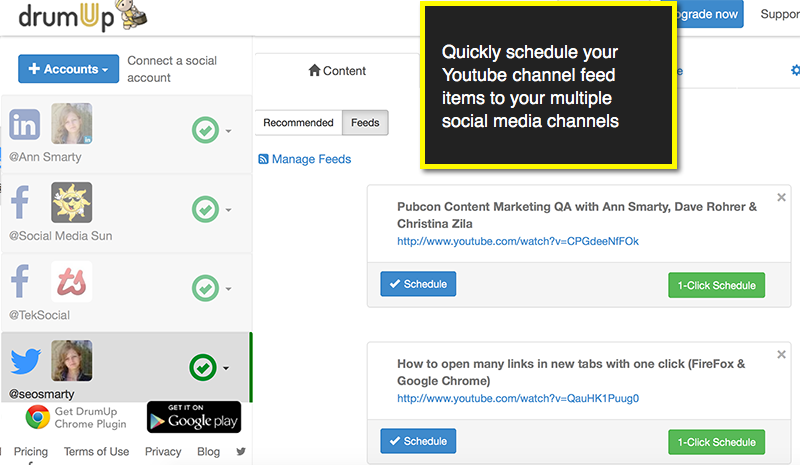Toggle the checkmark for TekSocial account
800x465 pixels.
tap(205, 288)
